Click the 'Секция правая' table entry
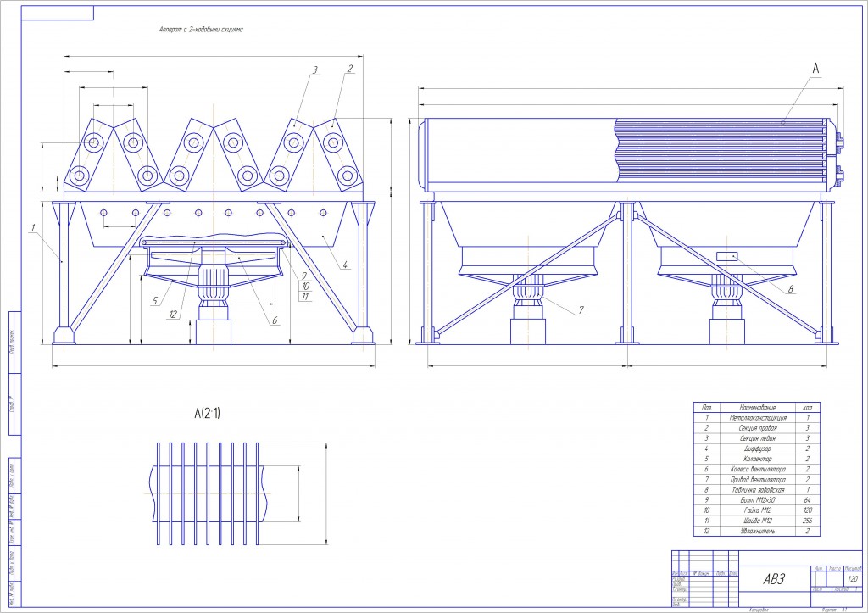Viewport: 868px width, 613px height. point(757,428)
